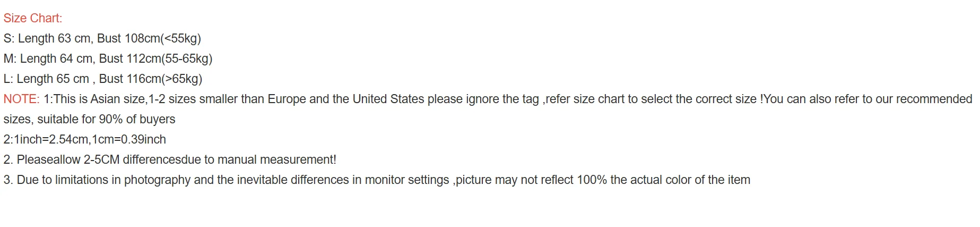
Task: Click the "suitable for 90% of buyers" text
Action: coord(106,119)
